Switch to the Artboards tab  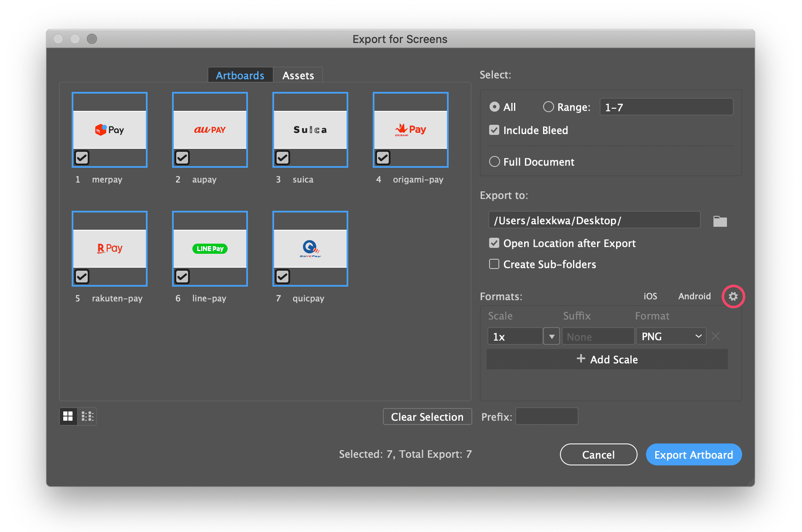(240, 75)
